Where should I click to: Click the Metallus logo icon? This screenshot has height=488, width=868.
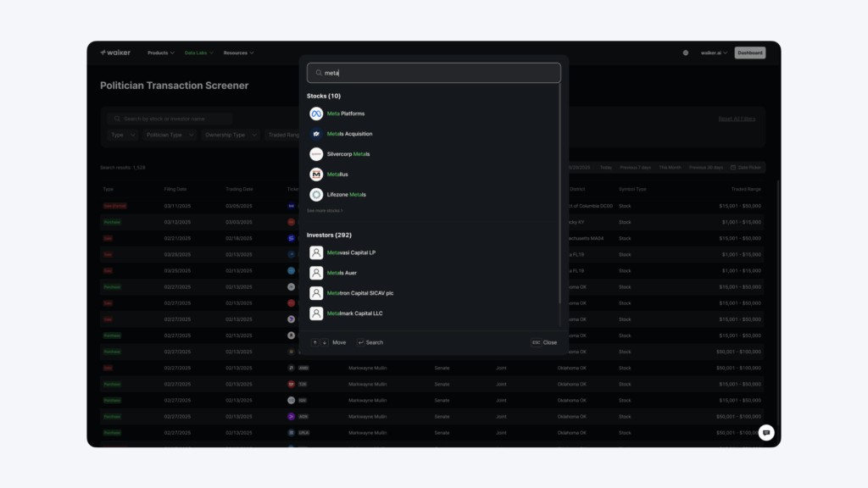click(316, 175)
